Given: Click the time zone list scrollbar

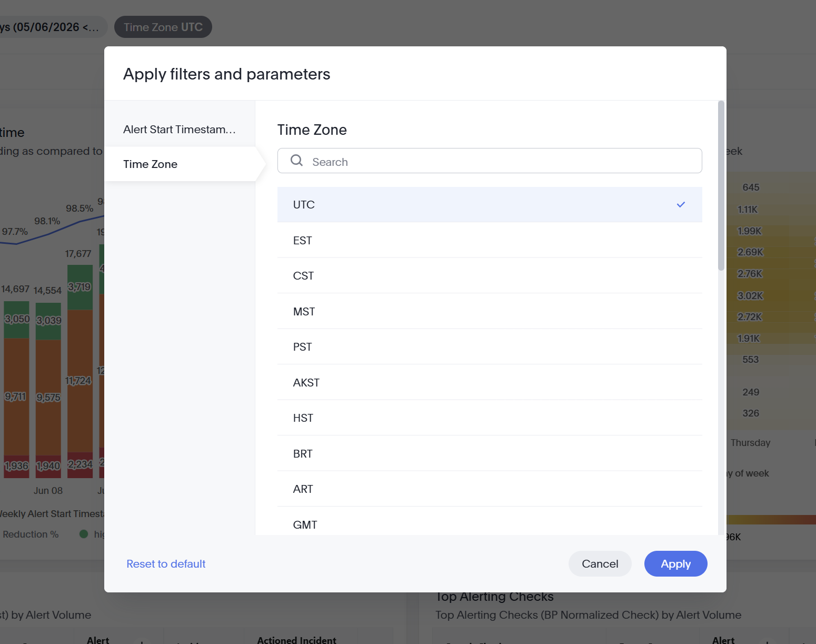Looking at the screenshot, I should point(721,185).
